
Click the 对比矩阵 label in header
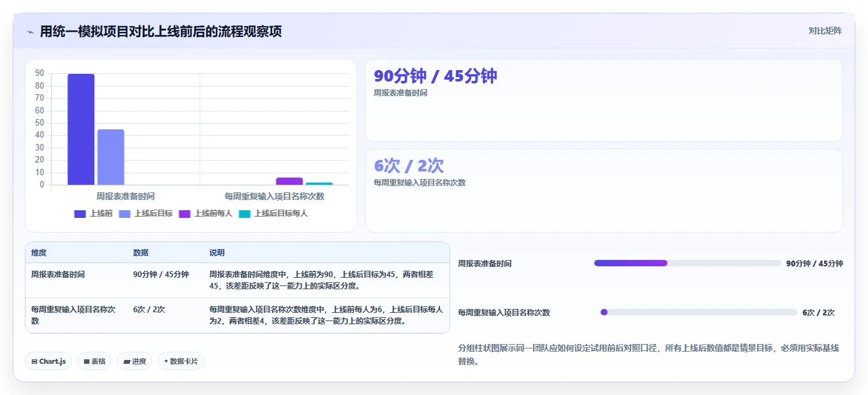tap(825, 31)
